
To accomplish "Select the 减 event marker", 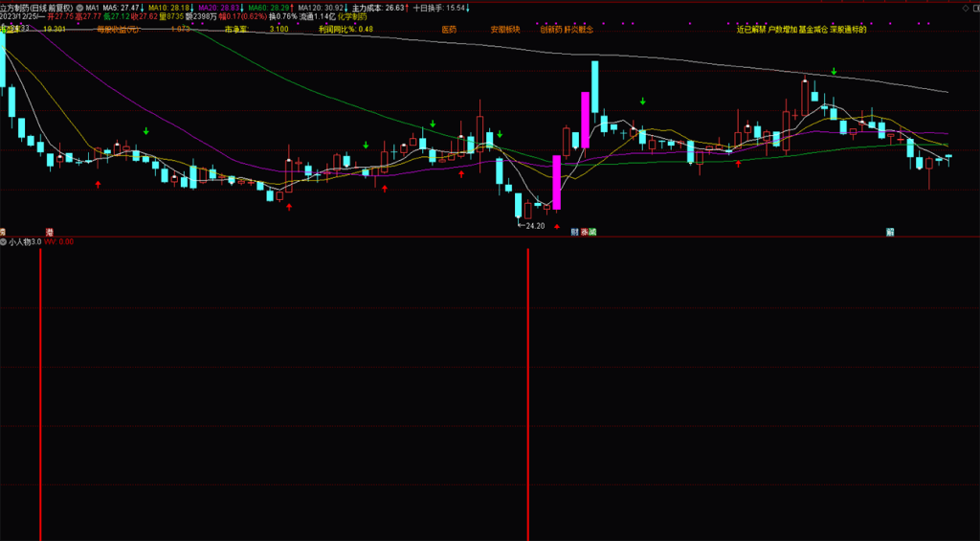I will tap(592, 232).
